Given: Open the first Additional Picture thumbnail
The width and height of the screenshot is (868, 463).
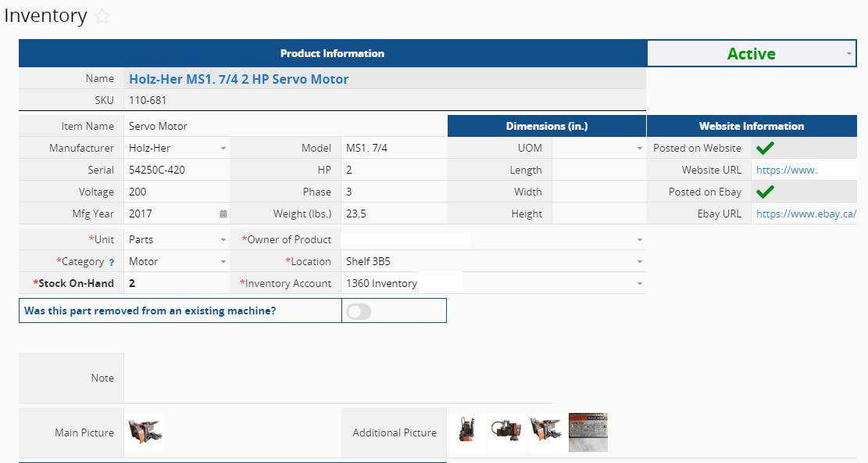Looking at the screenshot, I should click(467, 432).
